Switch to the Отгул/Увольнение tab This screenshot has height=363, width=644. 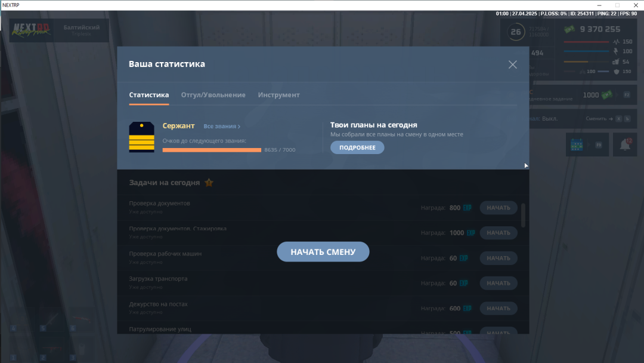click(x=213, y=95)
